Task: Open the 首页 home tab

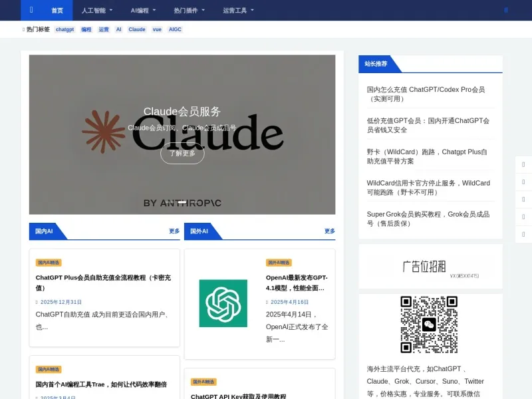Action: pyautogui.click(x=57, y=11)
